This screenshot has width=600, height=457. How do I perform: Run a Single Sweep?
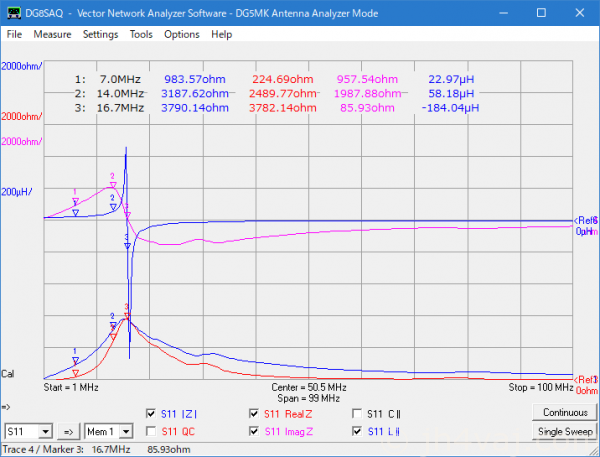[x=565, y=431]
